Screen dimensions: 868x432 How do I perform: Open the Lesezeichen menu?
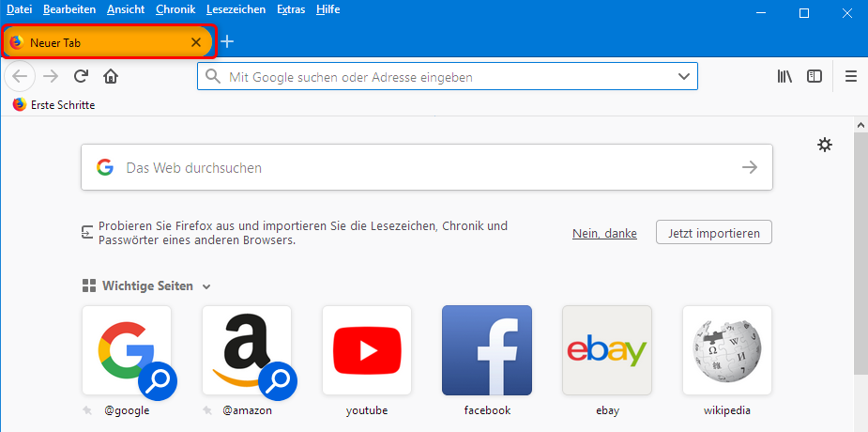coord(236,9)
